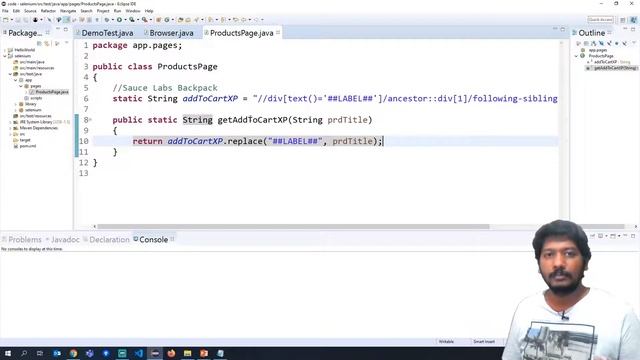The width and height of the screenshot is (640, 360).
Task: Open the Refactor menu
Action: point(48,11)
